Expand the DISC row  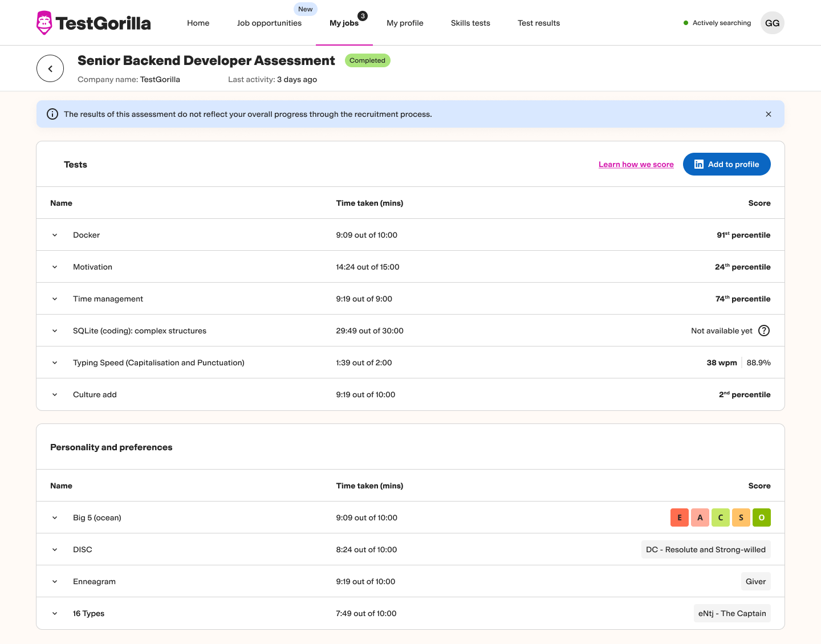[x=55, y=549]
